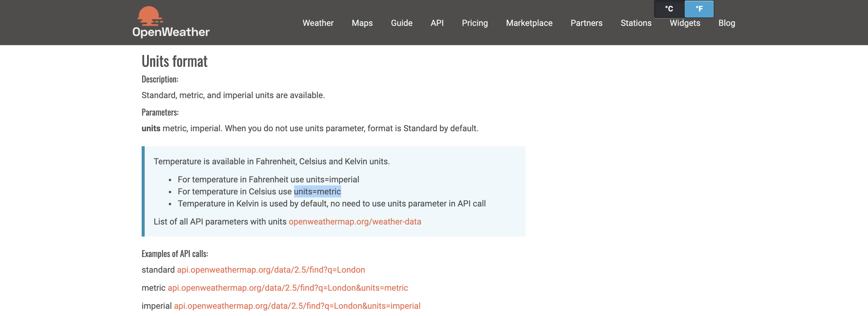Switch temperature units to °F

tap(699, 9)
